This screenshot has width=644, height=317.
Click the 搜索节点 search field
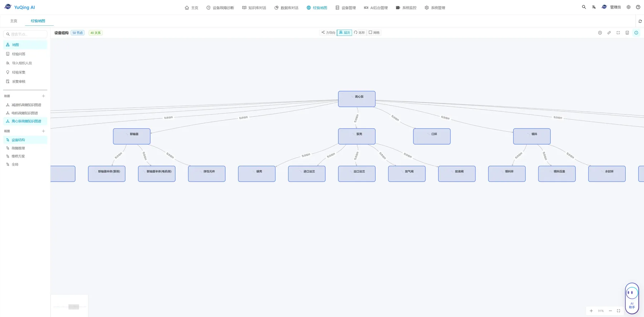point(25,34)
